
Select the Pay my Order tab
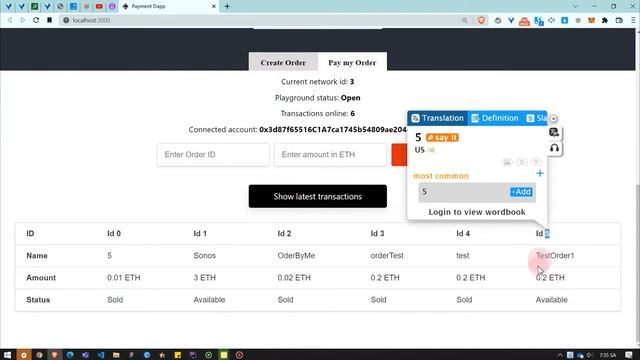[352, 62]
